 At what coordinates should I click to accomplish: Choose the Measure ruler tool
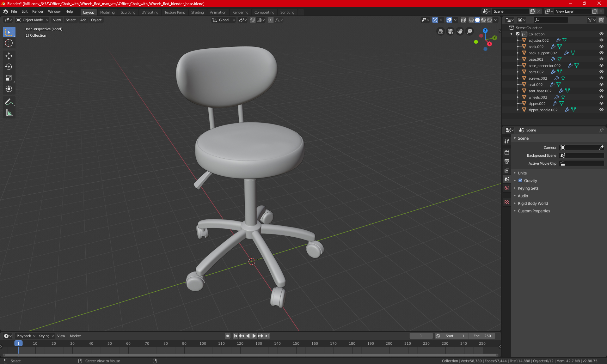point(9,113)
